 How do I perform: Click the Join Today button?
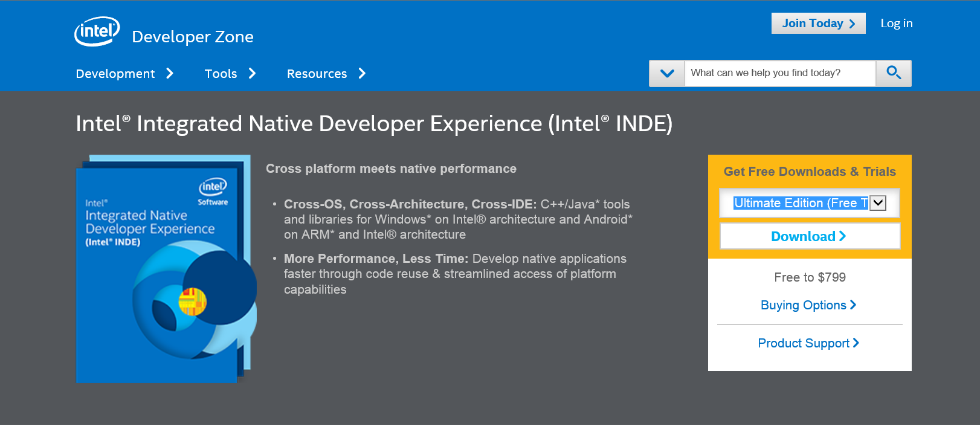[x=818, y=24]
